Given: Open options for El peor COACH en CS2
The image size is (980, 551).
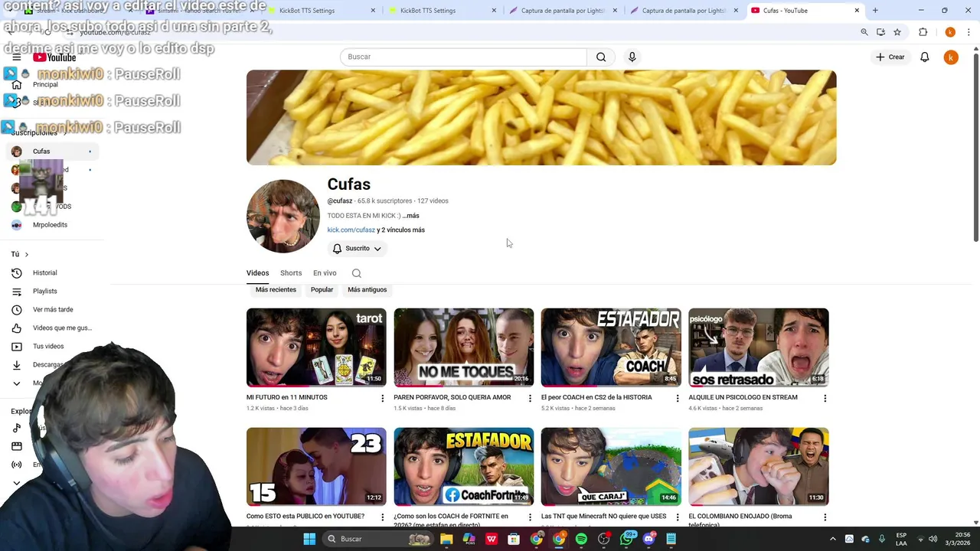Looking at the screenshot, I should 678,398.
